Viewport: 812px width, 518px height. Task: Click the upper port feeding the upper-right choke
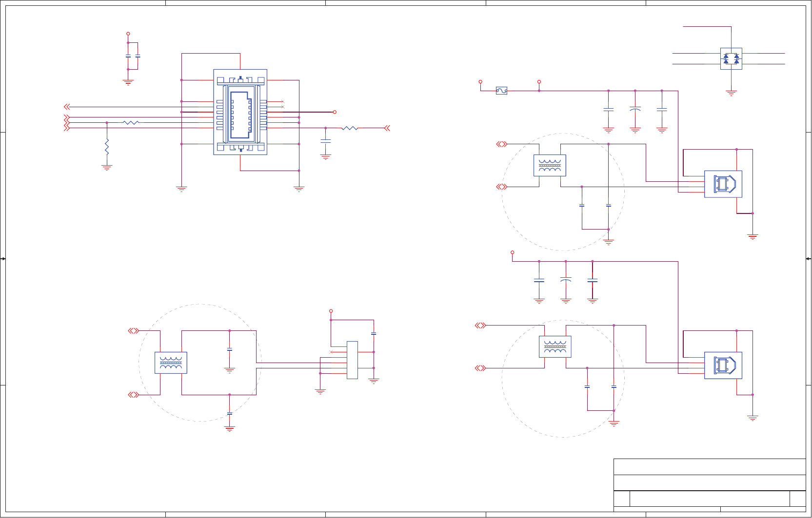(502, 144)
